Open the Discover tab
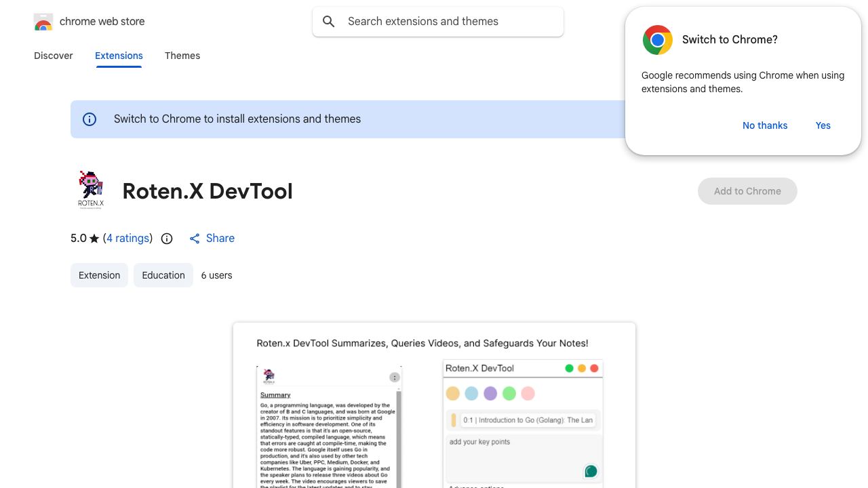The height and width of the screenshot is (488, 868). (x=54, y=56)
